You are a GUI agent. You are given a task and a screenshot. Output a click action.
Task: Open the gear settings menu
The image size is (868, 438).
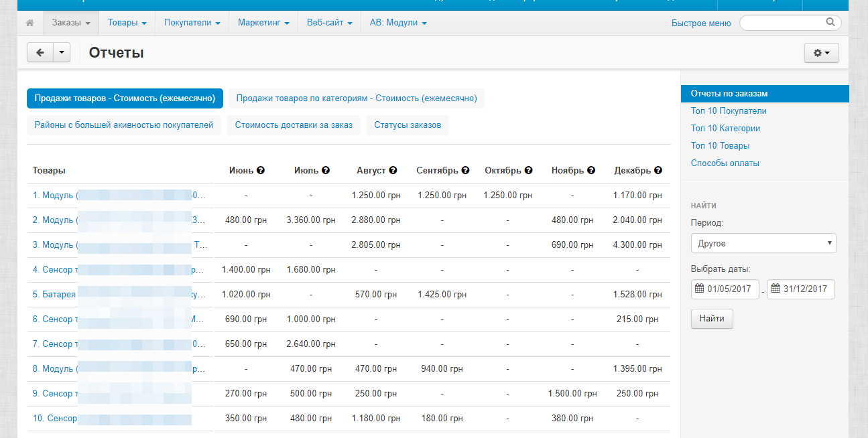(x=821, y=53)
